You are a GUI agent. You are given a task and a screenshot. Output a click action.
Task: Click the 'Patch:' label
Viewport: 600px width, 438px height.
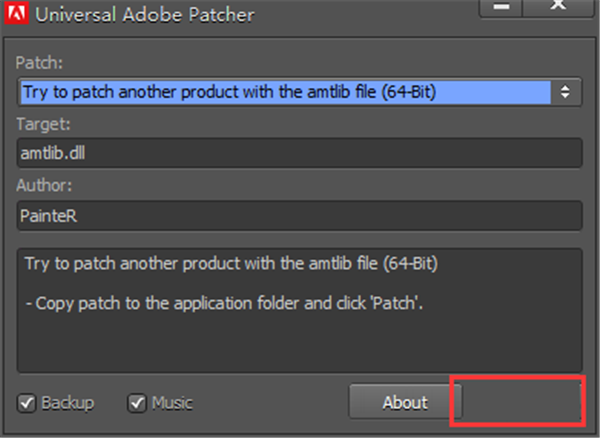point(39,63)
